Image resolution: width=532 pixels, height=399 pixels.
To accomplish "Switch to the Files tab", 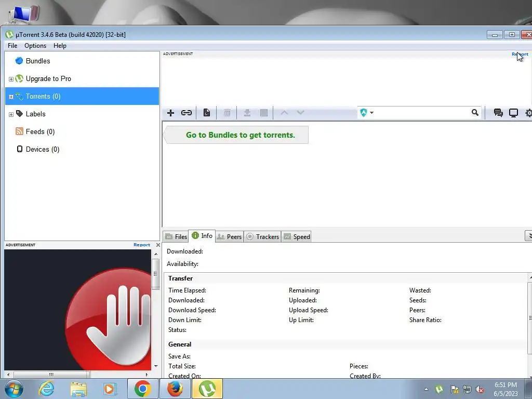I will [x=176, y=236].
